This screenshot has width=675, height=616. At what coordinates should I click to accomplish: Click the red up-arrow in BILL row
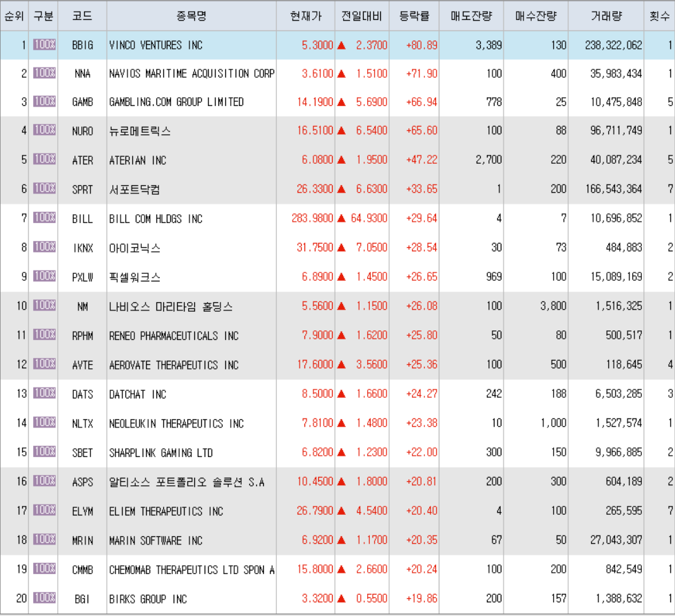[x=342, y=218]
